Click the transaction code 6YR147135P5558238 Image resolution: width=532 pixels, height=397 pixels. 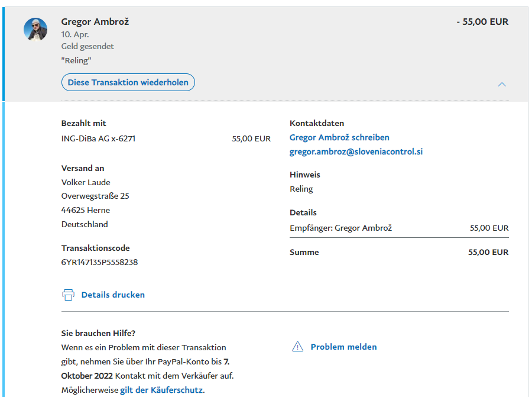tap(99, 262)
